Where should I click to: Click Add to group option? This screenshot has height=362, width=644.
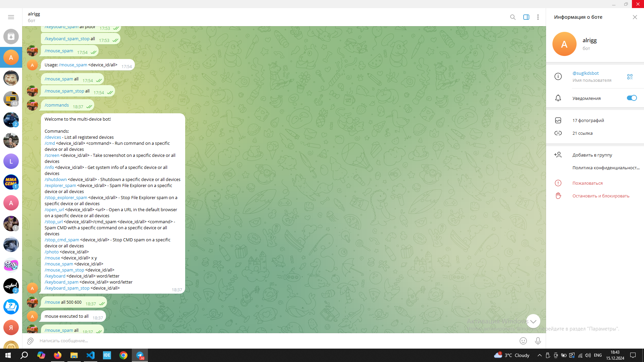(592, 155)
